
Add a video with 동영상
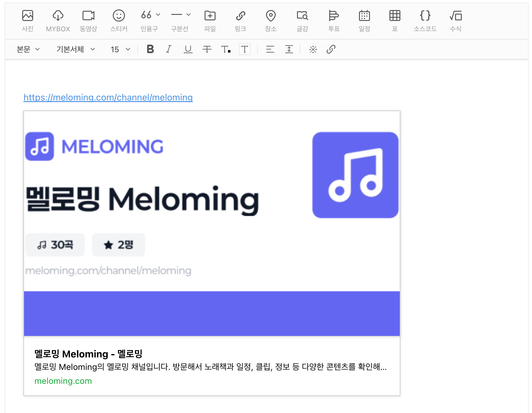88,21
